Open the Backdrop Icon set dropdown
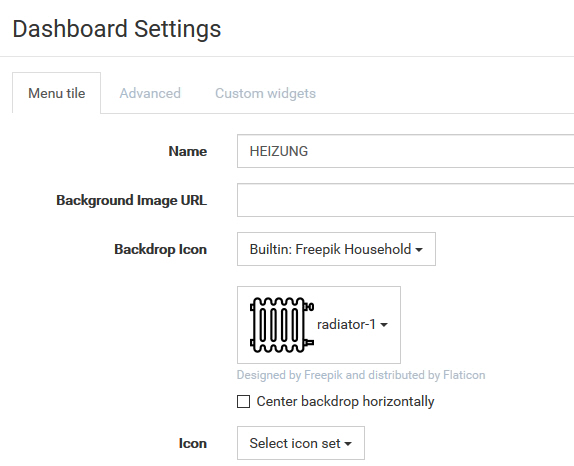This screenshot has height=466, width=574. (x=336, y=249)
